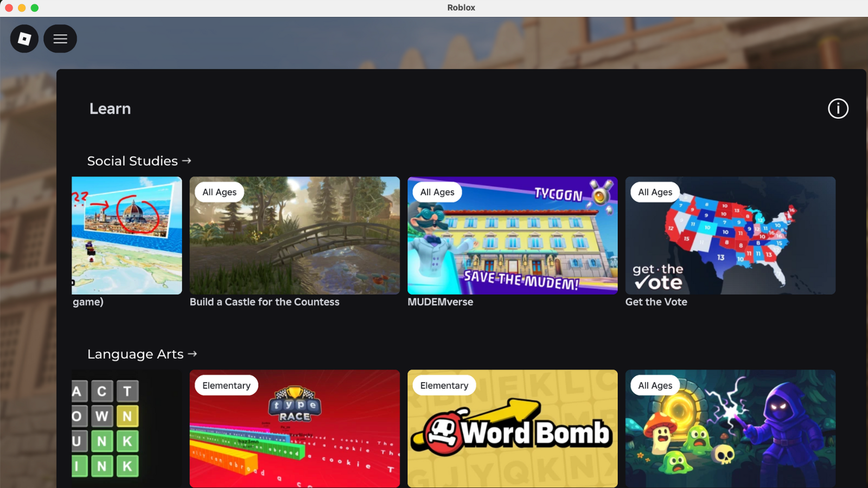Click Build a Castle for the Countess title
Image resolution: width=868 pixels, height=488 pixels.
point(264,302)
